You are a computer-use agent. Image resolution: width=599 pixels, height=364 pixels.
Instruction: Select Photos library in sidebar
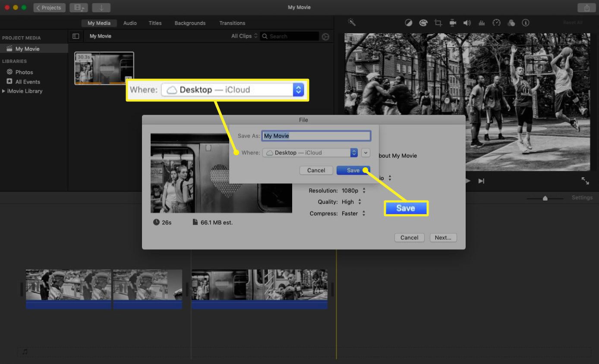coord(24,72)
